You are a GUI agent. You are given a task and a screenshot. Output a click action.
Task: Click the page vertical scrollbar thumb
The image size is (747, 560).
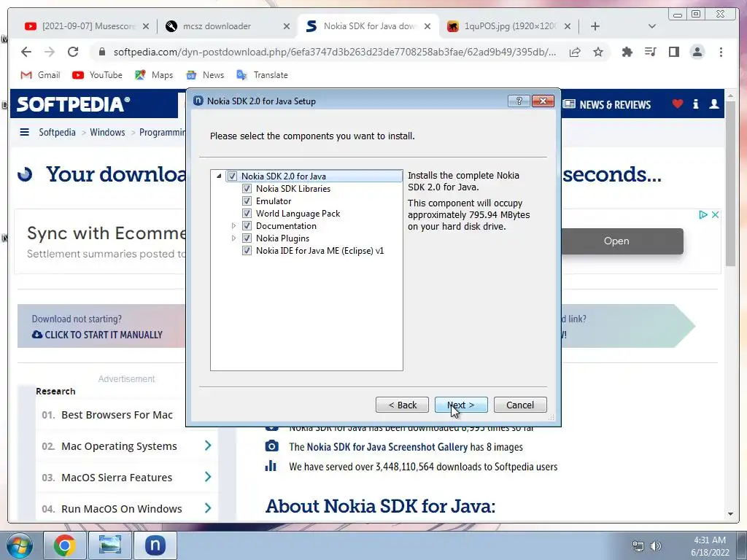(x=730, y=183)
